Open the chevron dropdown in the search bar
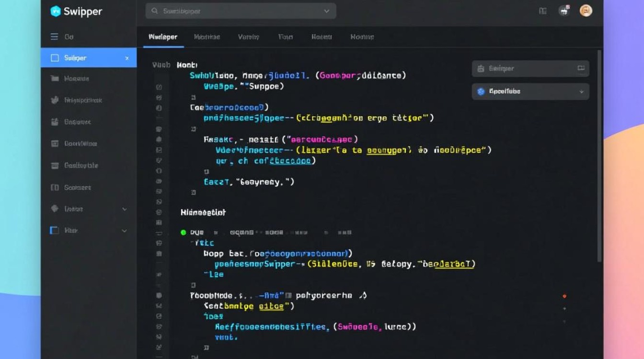This screenshot has height=359, width=644. [x=327, y=11]
